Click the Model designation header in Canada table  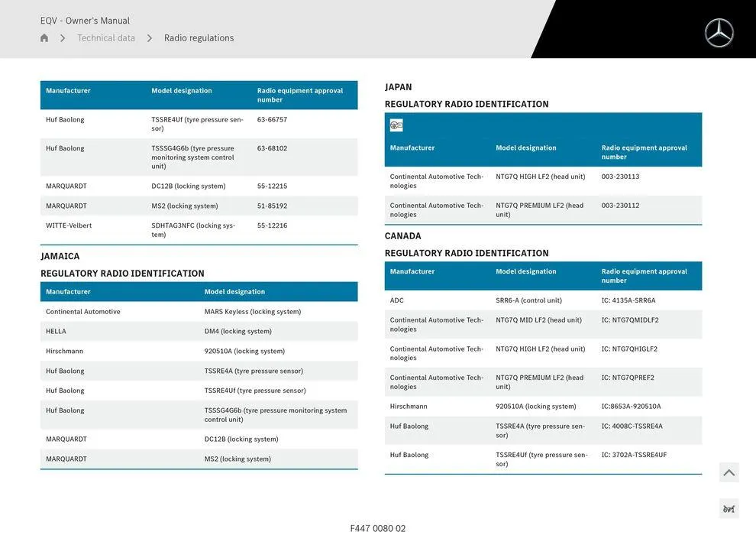[x=526, y=270]
